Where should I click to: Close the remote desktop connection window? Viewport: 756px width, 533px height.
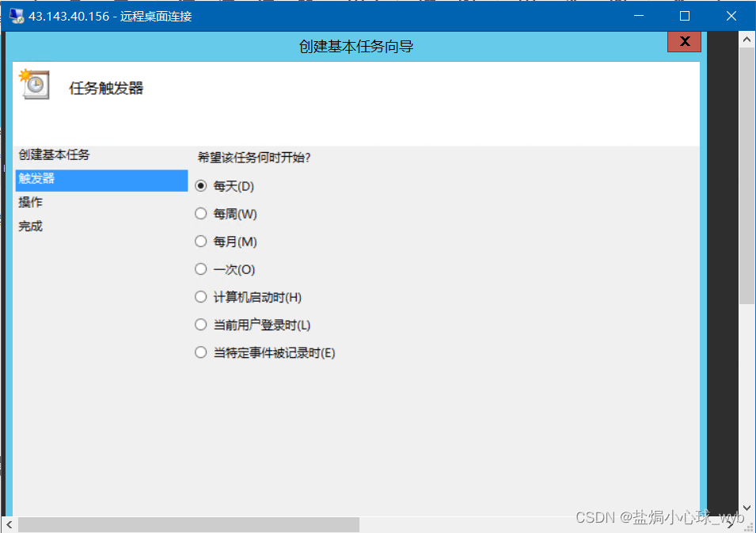pos(731,16)
